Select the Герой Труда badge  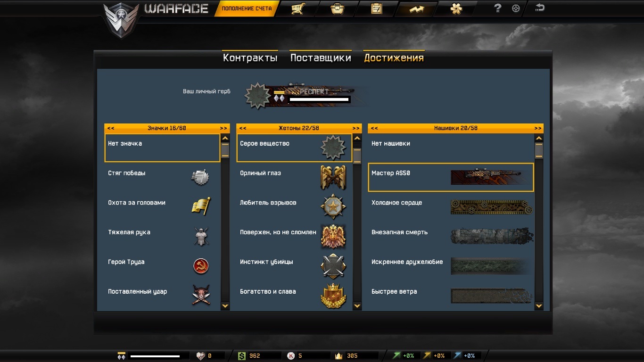tap(162, 266)
